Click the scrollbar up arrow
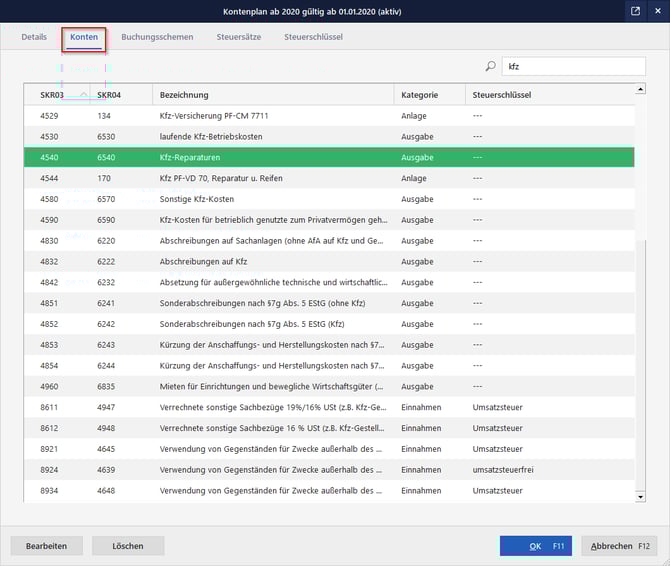 tap(640, 89)
